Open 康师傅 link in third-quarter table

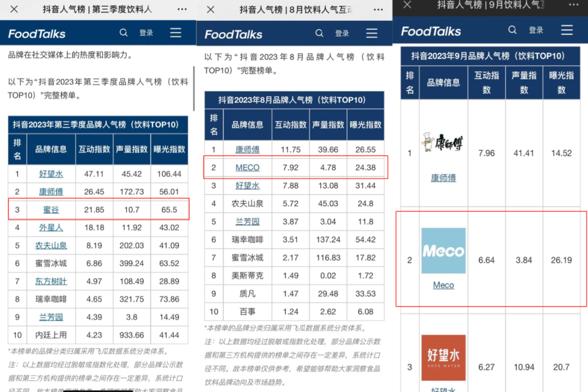(x=51, y=192)
